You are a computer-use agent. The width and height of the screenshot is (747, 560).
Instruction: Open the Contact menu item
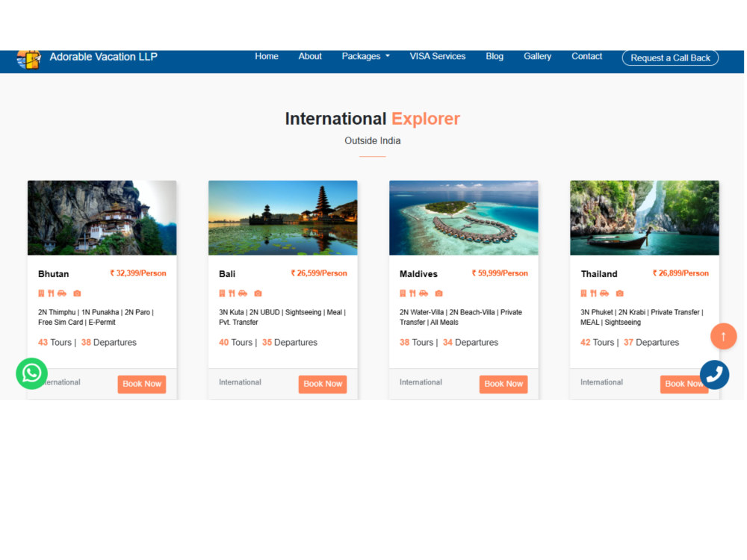[x=586, y=56]
